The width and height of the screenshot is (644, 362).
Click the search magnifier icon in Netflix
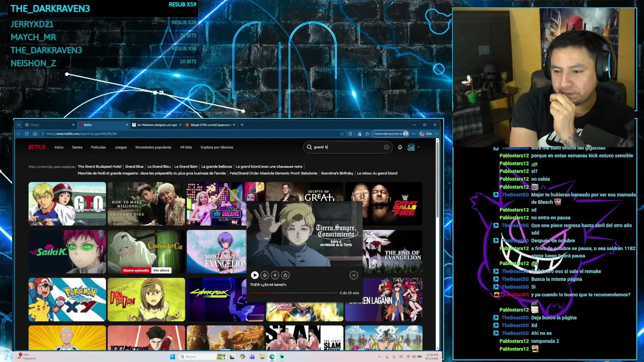309,147
